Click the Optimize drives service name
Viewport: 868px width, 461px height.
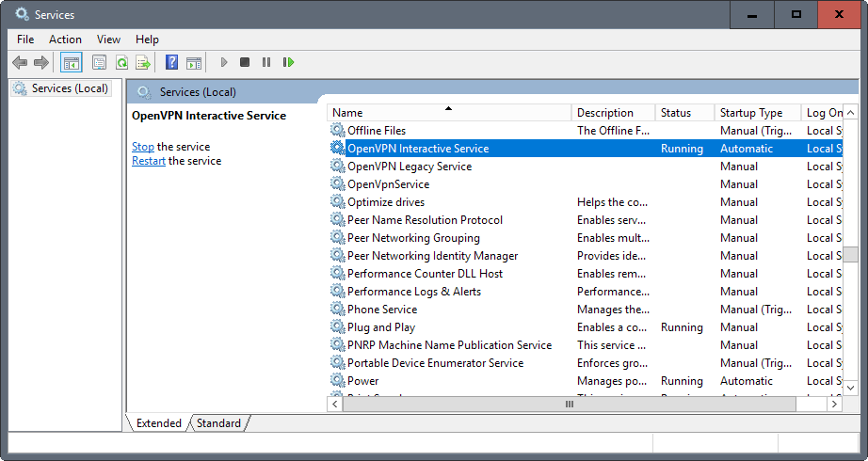pos(386,202)
